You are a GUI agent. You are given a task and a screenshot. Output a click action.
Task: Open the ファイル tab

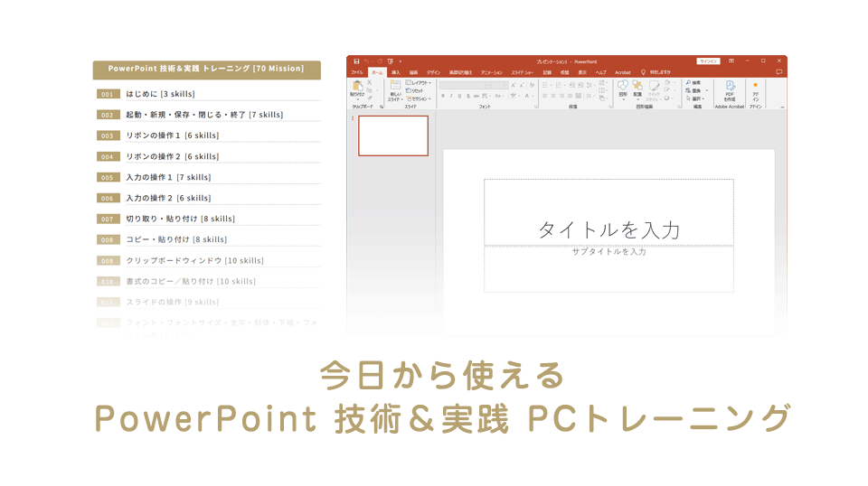pos(357,72)
